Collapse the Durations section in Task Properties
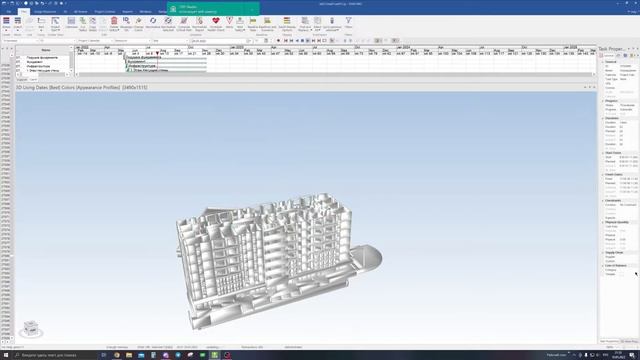The image size is (640, 360). [603, 118]
